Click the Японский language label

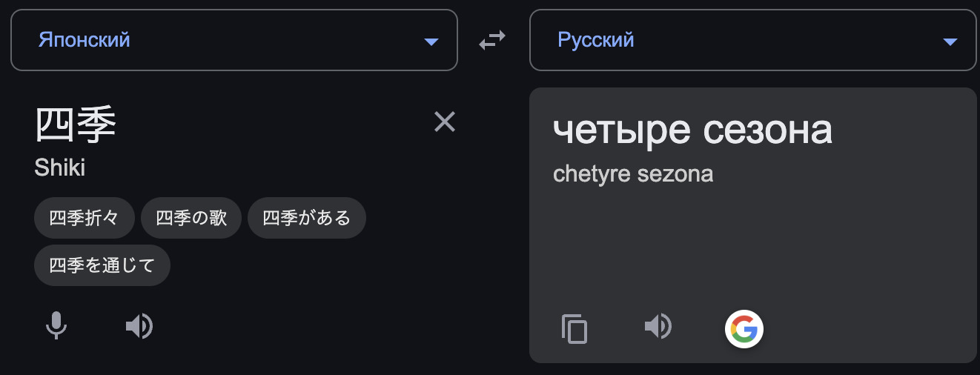pos(84,40)
